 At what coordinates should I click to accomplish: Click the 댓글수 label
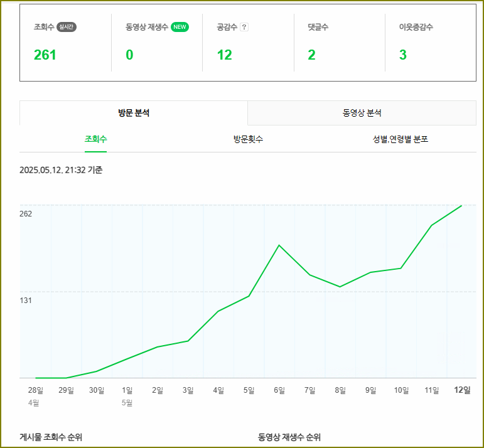(x=318, y=27)
